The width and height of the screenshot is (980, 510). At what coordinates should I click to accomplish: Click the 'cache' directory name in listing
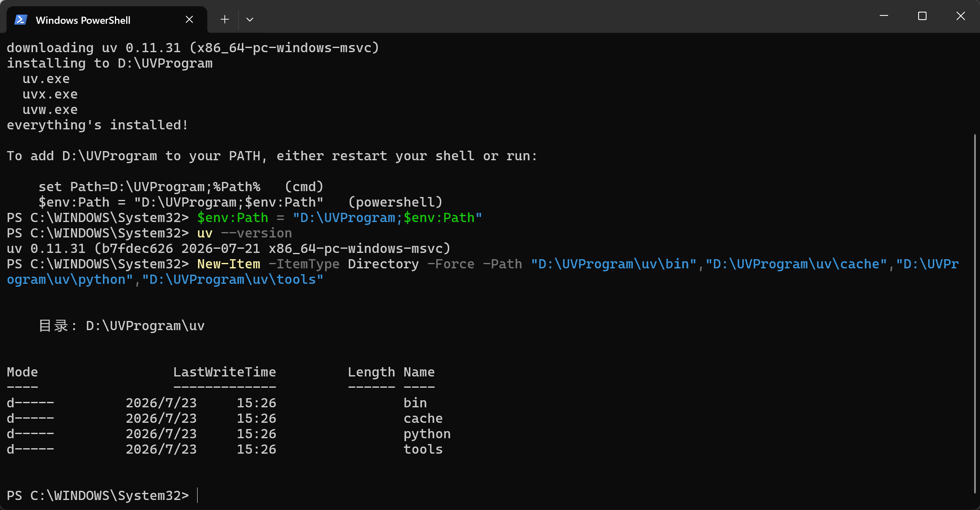(423, 419)
